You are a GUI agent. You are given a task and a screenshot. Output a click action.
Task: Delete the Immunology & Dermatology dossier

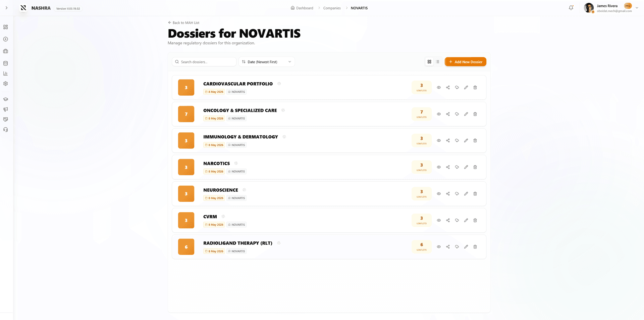click(475, 140)
